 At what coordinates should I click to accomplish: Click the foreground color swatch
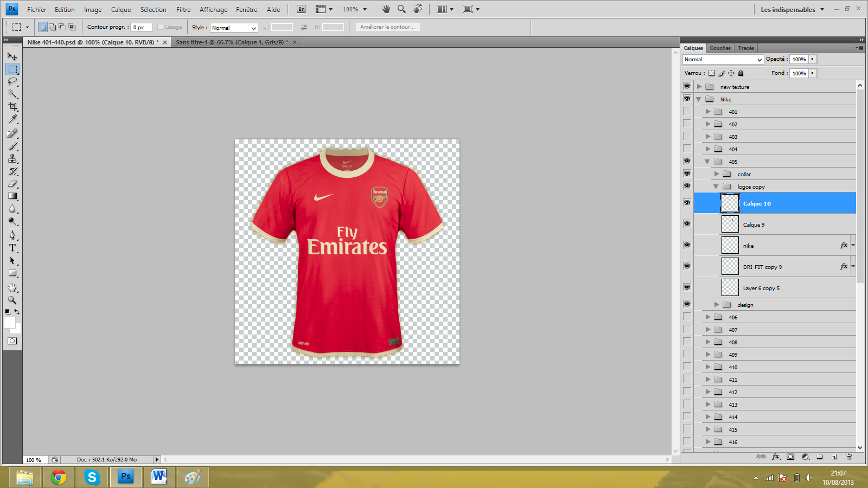[x=9, y=323]
